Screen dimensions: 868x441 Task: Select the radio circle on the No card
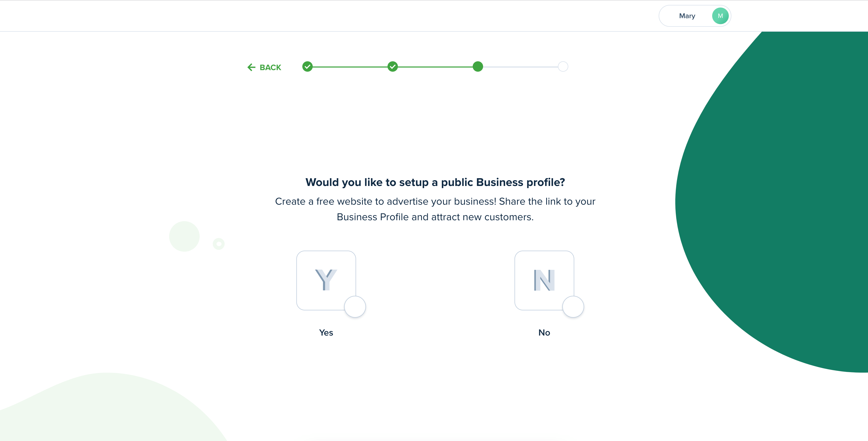click(573, 306)
